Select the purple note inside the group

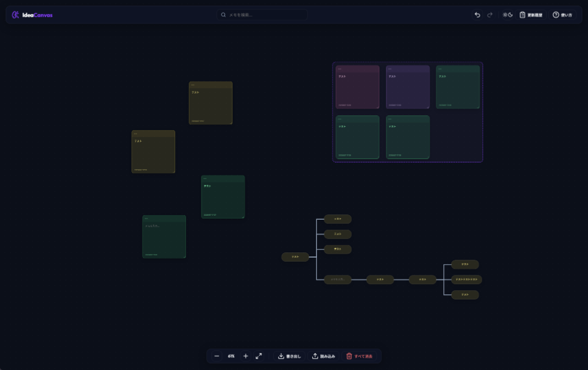coord(408,87)
